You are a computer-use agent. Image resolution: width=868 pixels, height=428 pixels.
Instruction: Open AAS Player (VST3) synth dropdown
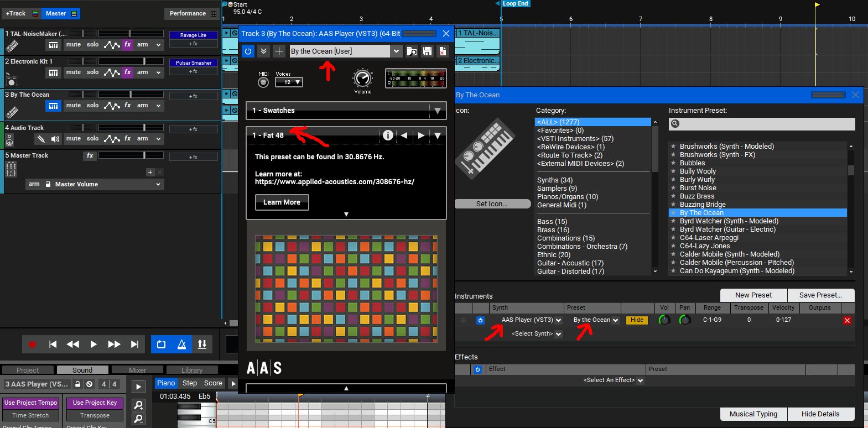(559, 320)
